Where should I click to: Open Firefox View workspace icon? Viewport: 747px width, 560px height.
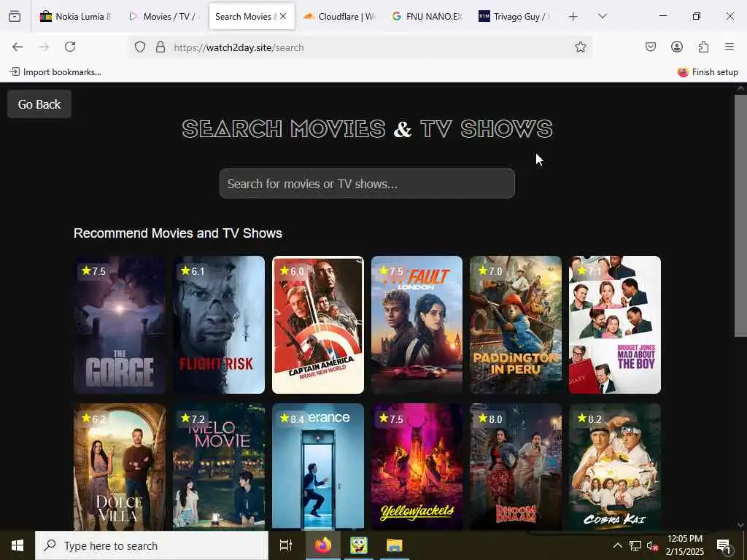15,16
